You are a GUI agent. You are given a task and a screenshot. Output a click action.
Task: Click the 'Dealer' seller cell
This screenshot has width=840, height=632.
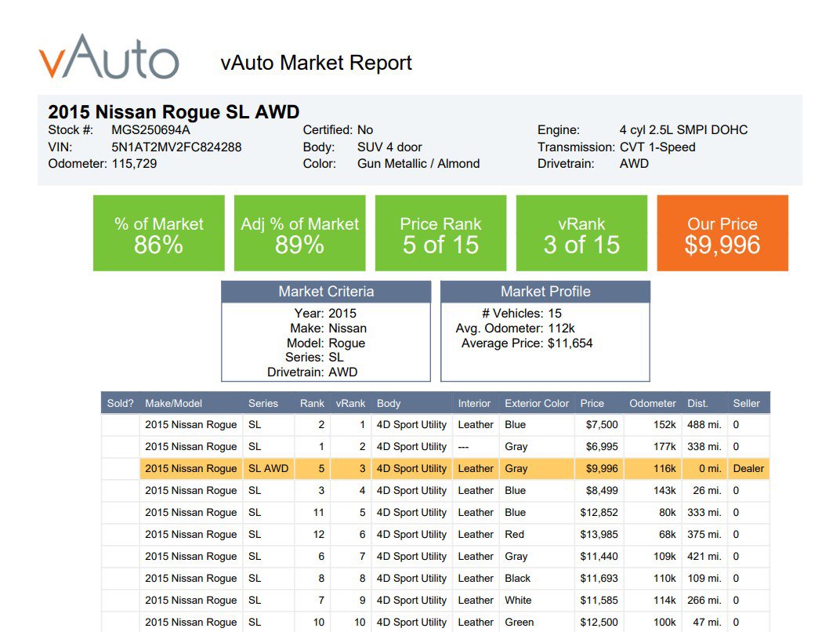(748, 468)
